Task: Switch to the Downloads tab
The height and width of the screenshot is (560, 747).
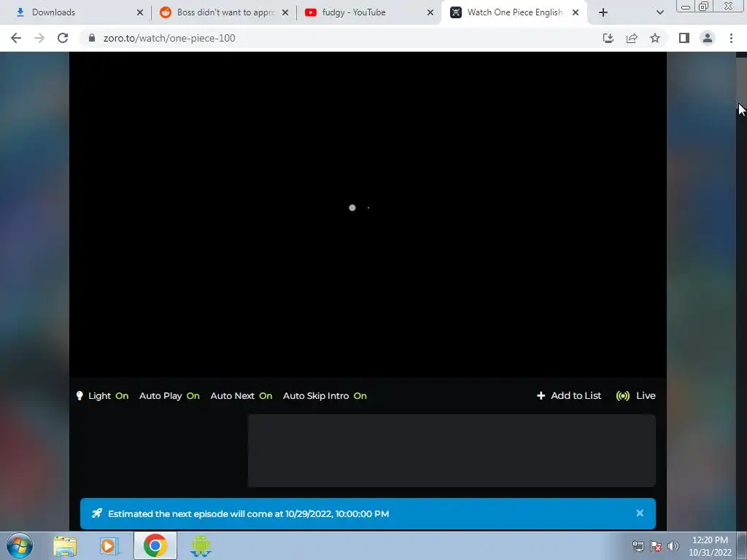Action: tap(75, 12)
